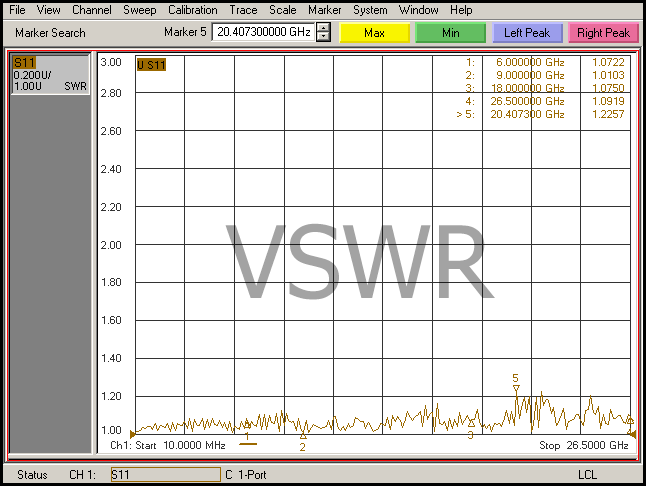Open the Sweep menu
Screen dimensions: 646x486
(x=140, y=10)
